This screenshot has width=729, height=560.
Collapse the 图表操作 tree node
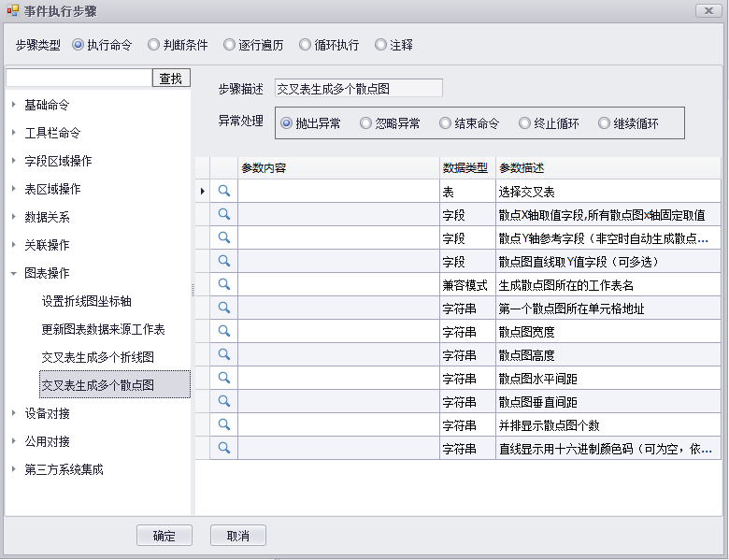coord(14,273)
